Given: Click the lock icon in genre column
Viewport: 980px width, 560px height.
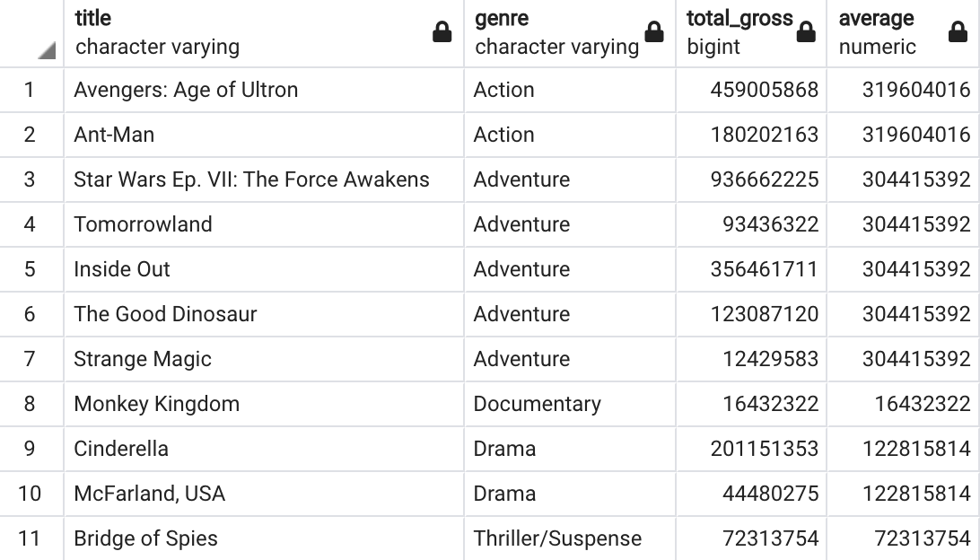Looking at the screenshot, I should [655, 33].
